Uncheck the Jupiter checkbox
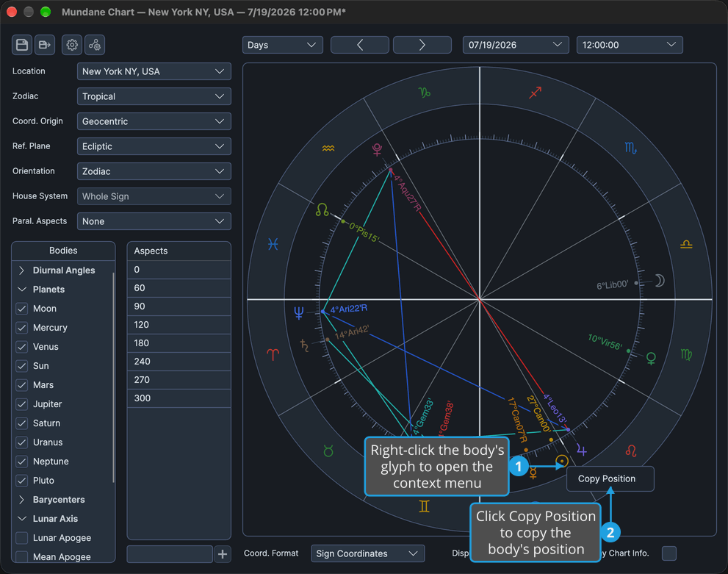 pyautogui.click(x=22, y=404)
